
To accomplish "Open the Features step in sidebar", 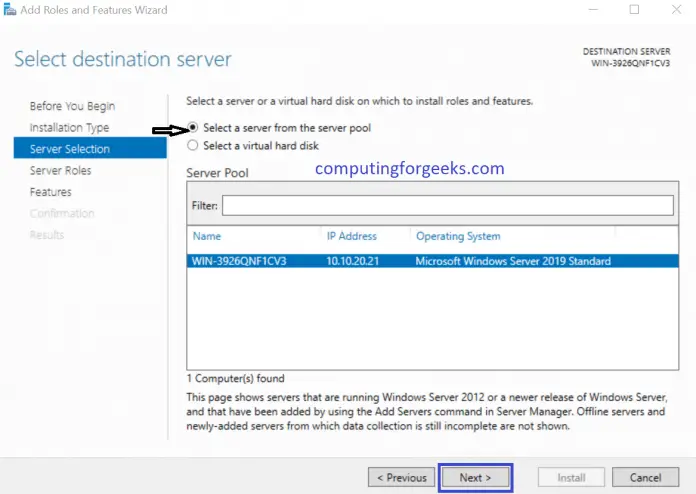I will [50, 192].
